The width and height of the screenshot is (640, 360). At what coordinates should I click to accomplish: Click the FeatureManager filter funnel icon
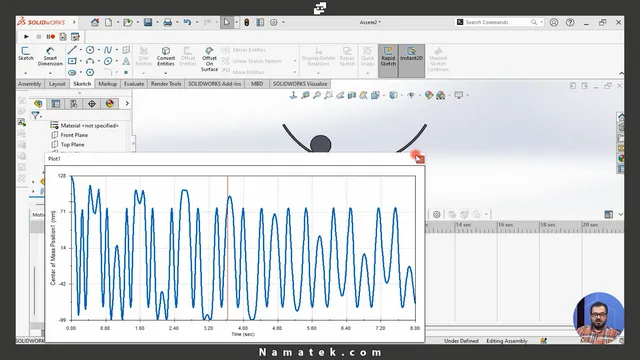click(36, 116)
